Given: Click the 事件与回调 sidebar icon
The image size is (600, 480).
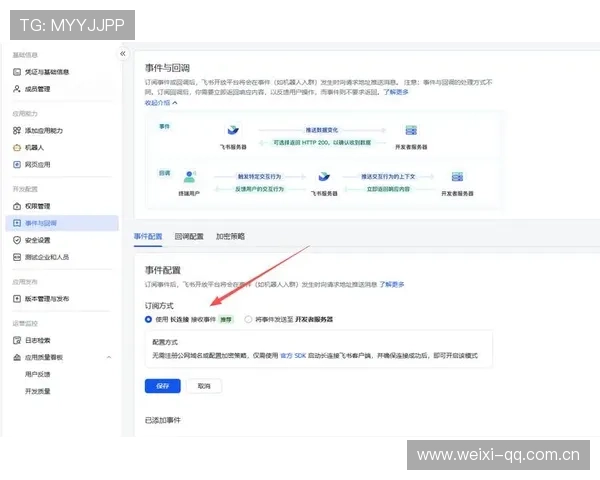Looking at the screenshot, I should 17,223.
